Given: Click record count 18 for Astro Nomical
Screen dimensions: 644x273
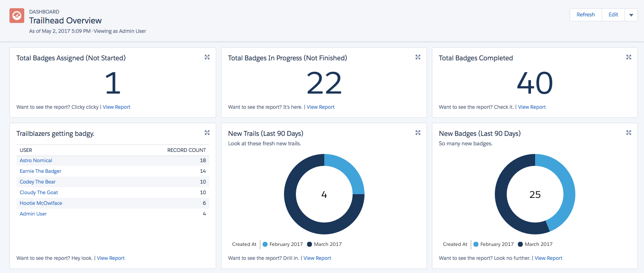Looking at the screenshot, I should point(203,161).
